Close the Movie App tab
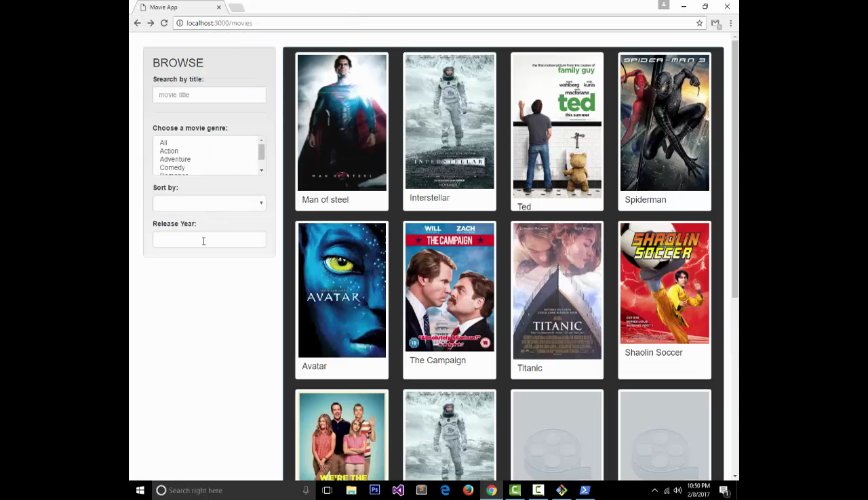The height and width of the screenshot is (500, 868). pyautogui.click(x=219, y=7)
